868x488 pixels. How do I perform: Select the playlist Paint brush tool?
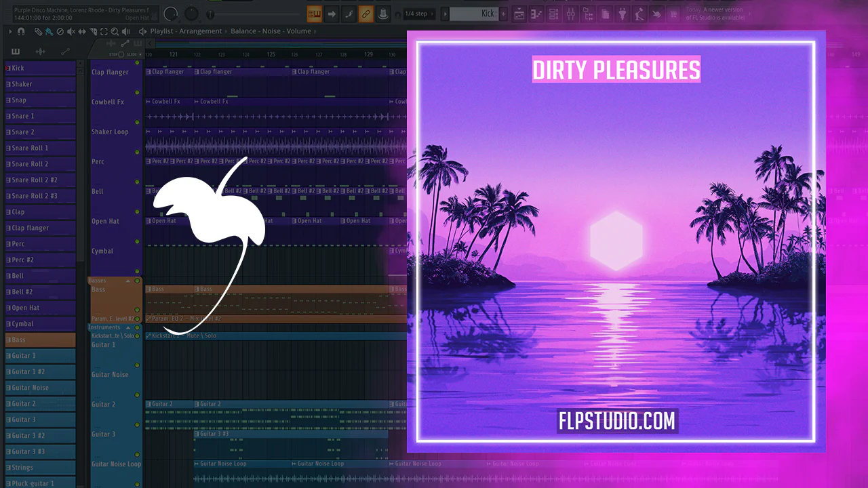coord(50,31)
